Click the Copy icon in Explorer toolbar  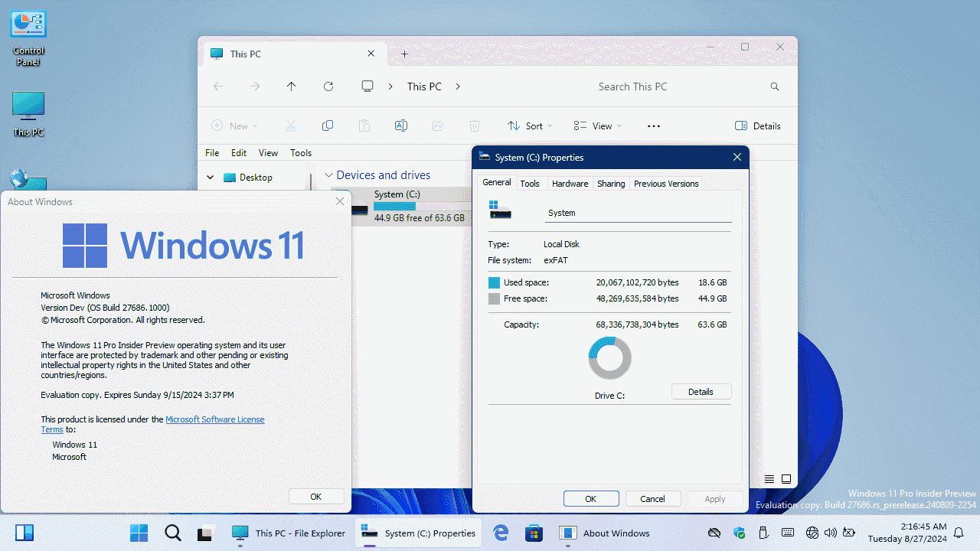(x=328, y=126)
